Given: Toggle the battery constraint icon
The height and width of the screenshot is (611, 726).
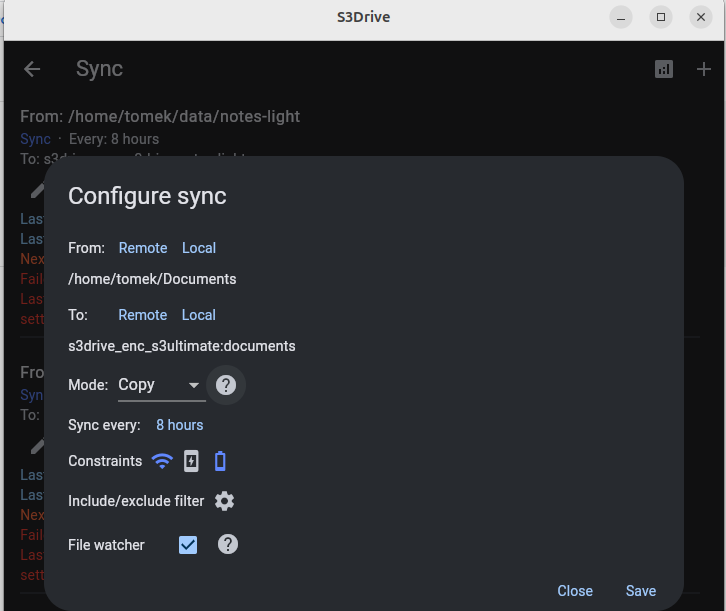Looking at the screenshot, I should pos(221,461).
